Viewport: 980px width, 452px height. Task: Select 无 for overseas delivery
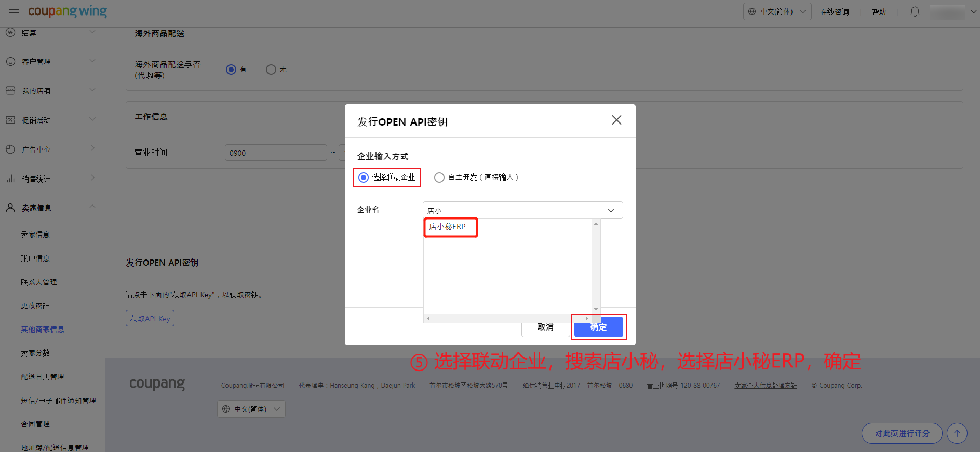271,70
